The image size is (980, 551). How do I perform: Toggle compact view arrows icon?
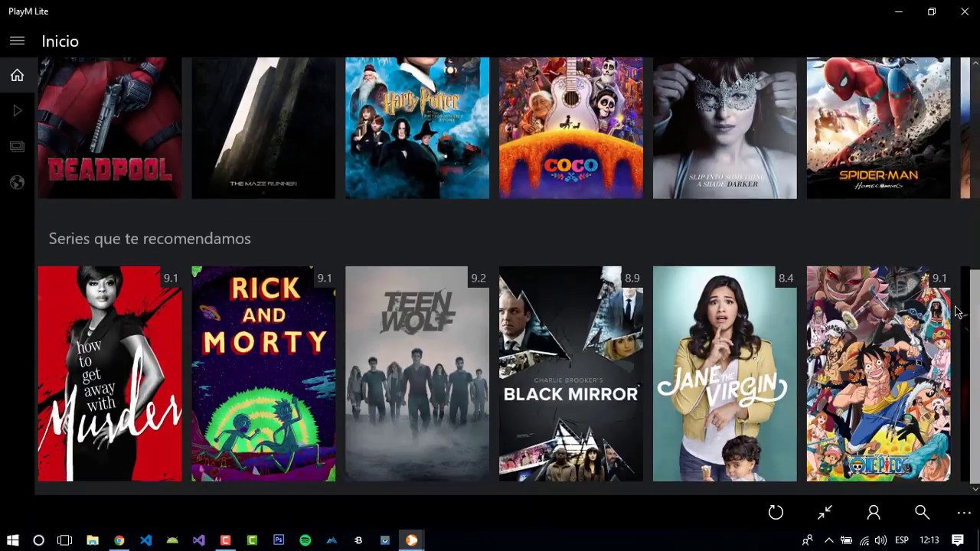(x=825, y=513)
